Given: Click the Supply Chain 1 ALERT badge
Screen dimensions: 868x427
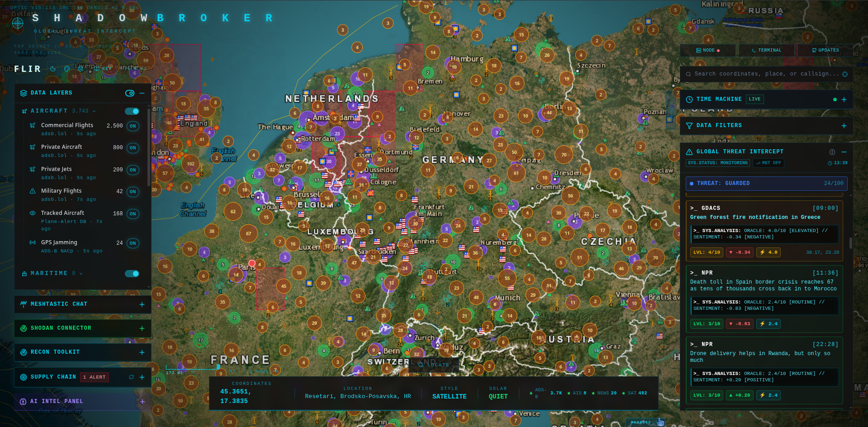Looking at the screenshot, I should (95, 377).
